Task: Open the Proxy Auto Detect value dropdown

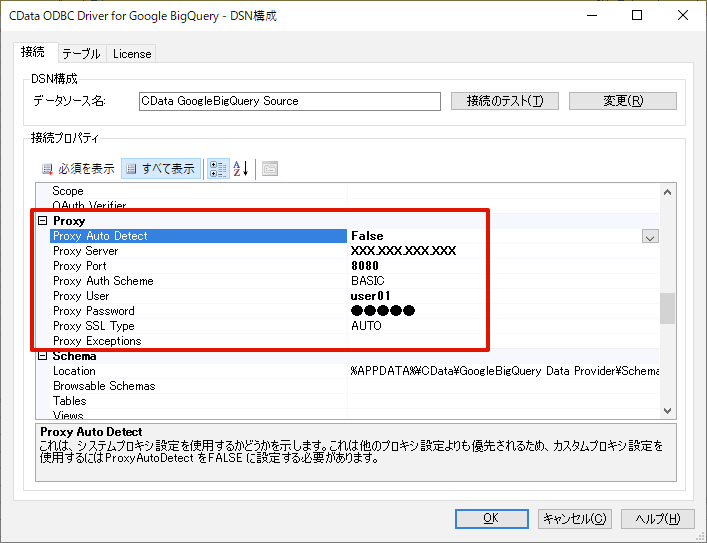Action: [650, 236]
